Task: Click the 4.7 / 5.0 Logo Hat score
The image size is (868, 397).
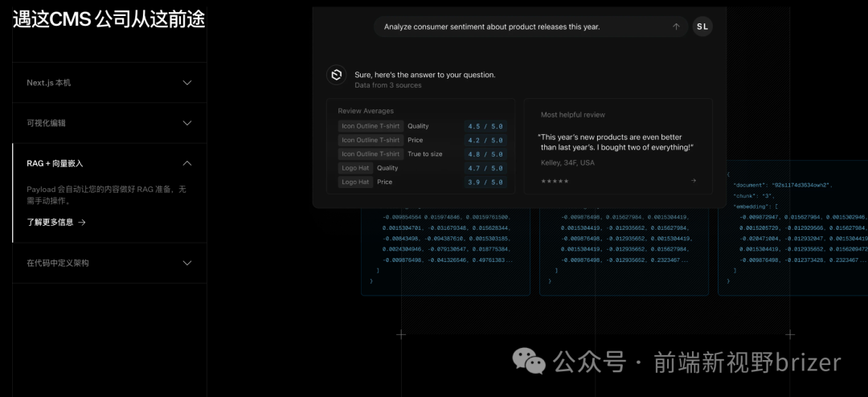Action: point(485,168)
